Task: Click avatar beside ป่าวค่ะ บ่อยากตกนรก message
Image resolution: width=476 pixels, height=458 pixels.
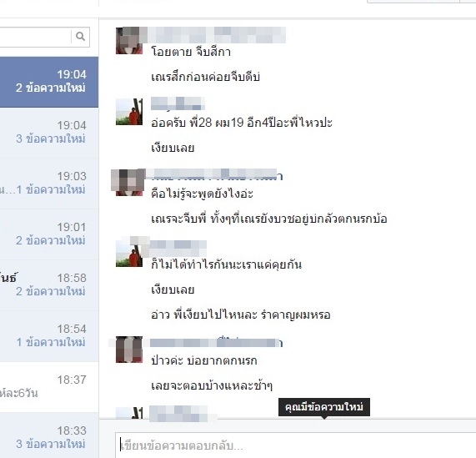Action: pyautogui.click(x=129, y=350)
